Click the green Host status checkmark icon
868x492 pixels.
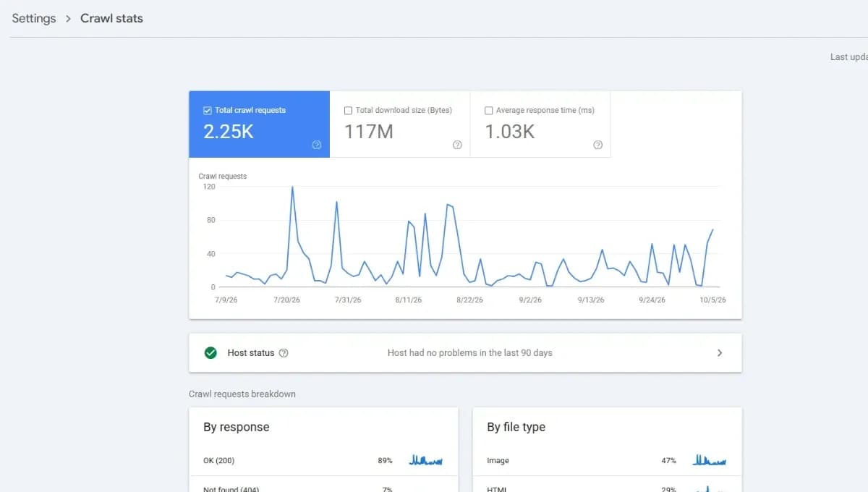click(x=210, y=353)
